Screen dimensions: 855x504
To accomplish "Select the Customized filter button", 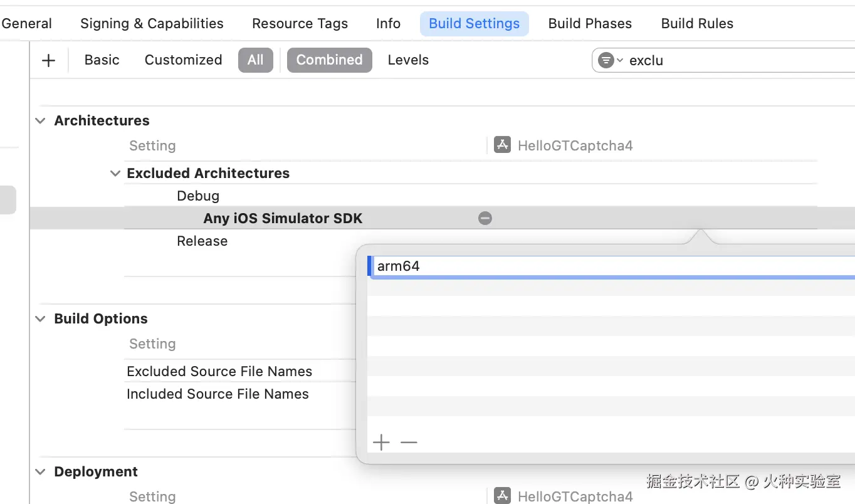I will coord(183,60).
